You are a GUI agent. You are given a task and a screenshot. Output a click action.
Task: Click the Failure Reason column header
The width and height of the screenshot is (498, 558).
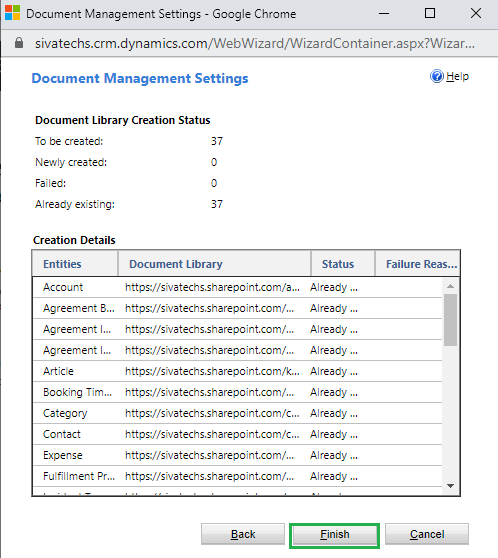[418, 264]
